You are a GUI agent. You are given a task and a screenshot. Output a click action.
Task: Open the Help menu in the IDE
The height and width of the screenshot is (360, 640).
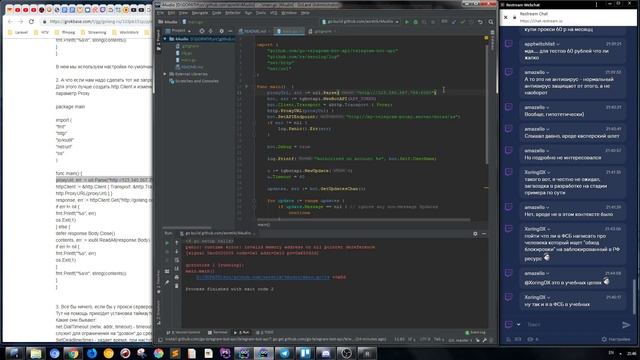pyautogui.click(x=305, y=13)
